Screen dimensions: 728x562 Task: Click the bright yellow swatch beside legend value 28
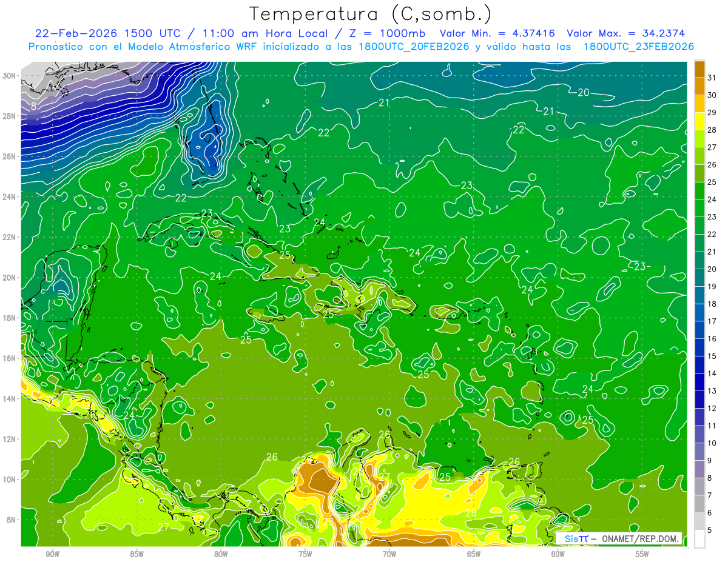699,121
